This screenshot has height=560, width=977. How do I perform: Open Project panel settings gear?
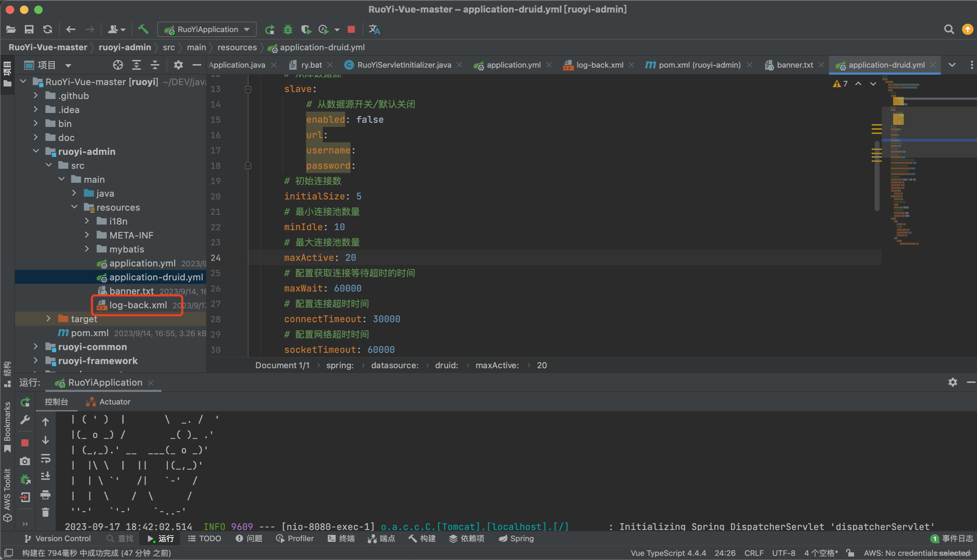[x=178, y=65]
